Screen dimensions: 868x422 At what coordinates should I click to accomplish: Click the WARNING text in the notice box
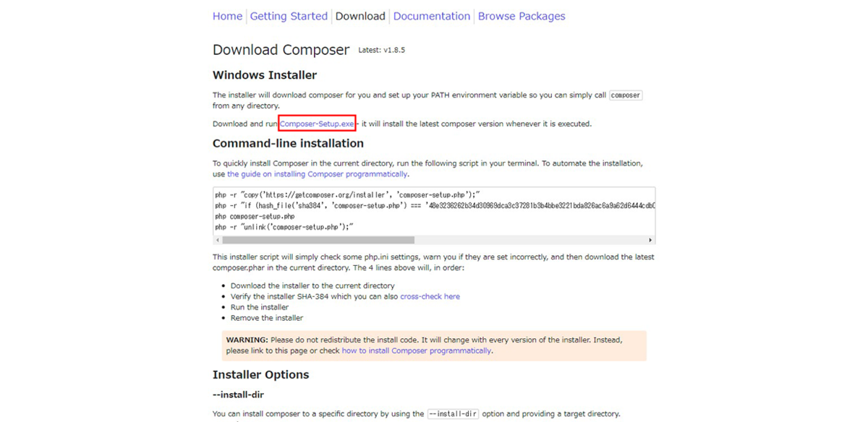(247, 340)
